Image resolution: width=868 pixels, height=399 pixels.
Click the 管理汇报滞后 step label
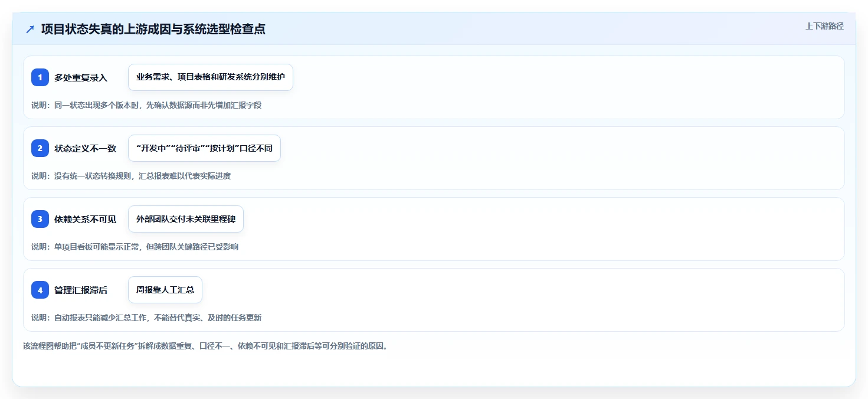pyautogui.click(x=81, y=290)
